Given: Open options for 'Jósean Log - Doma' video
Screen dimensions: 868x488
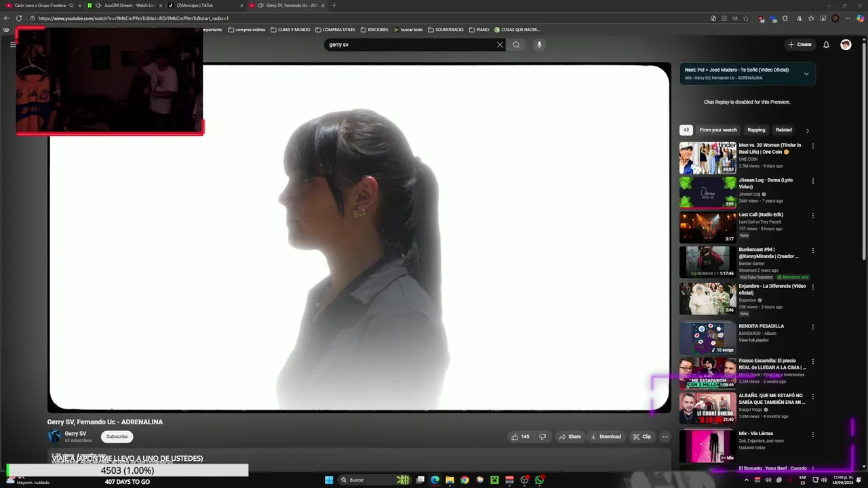Looking at the screenshot, I should click(x=812, y=181).
